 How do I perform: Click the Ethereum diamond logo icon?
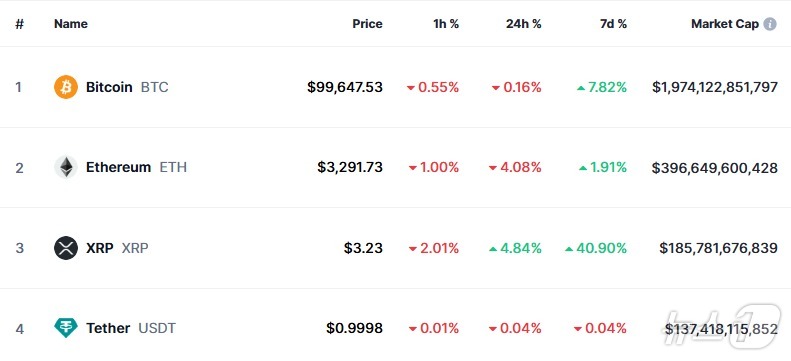coord(66,167)
